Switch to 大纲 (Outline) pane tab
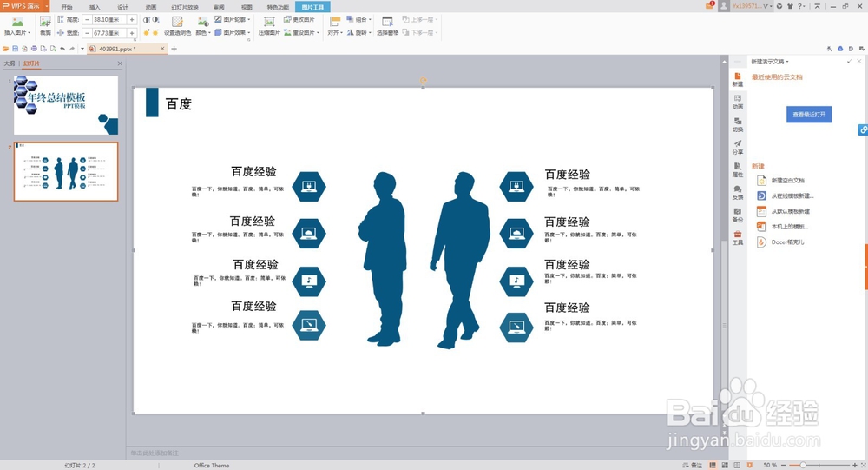Viewport: 868px width, 470px height. click(x=9, y=63)
